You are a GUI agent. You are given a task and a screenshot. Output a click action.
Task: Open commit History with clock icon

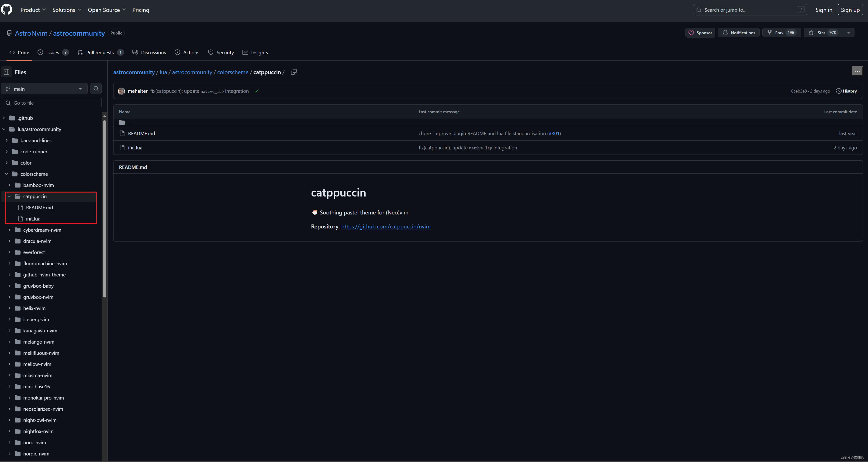[847, 91]
